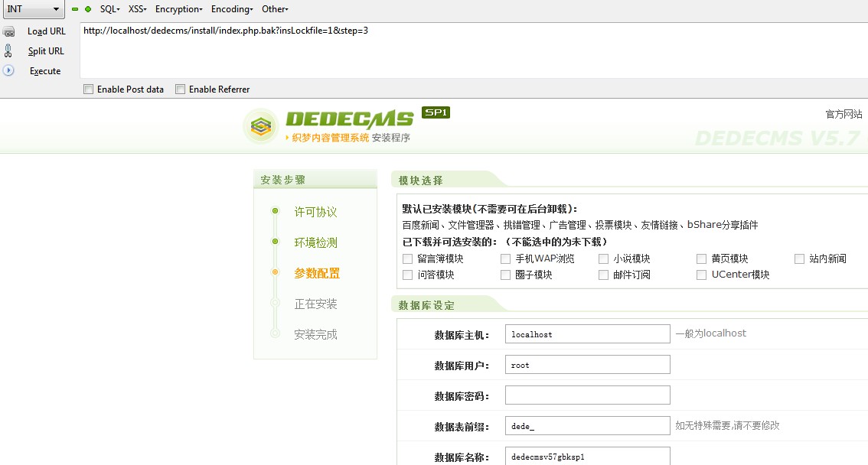Click the SP1 badge next to logo

[436, 112]
